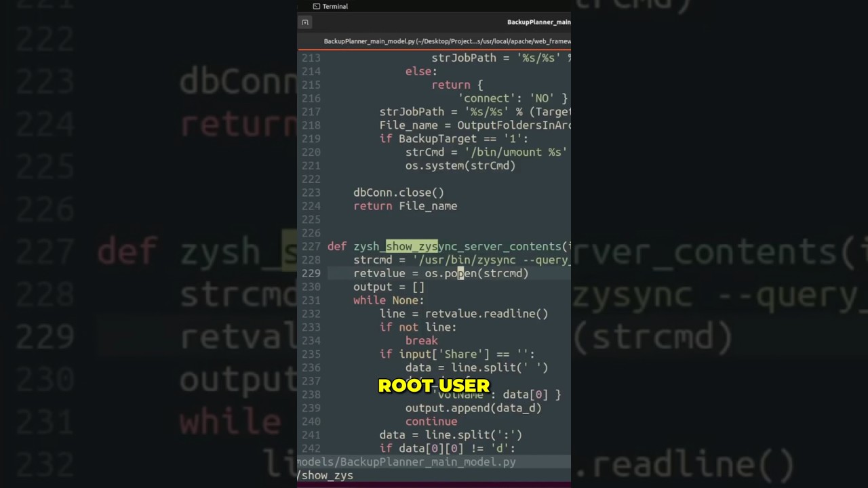Click the if data[0][0] != 'd': line
The height and width of the screenshot is (488, 868).
pos(448,449)
